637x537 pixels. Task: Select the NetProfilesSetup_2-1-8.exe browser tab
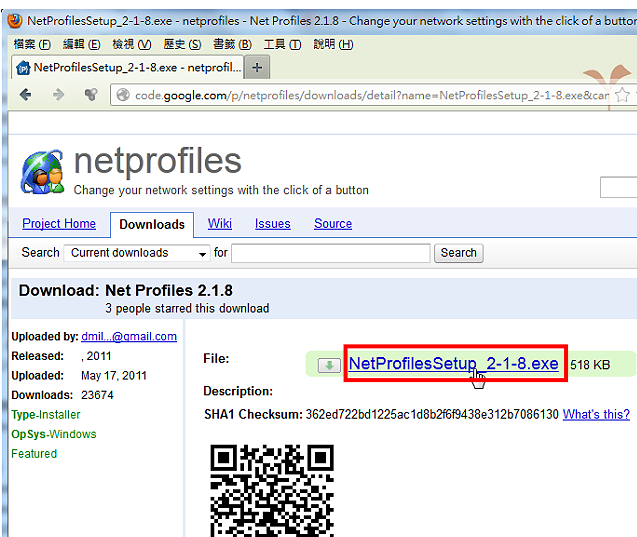(128, 67)
